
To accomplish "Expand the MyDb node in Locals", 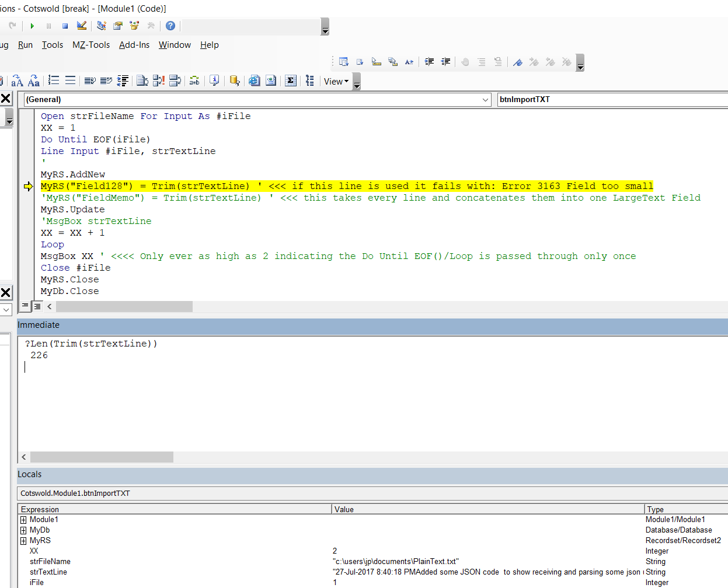I will point(23,530).
